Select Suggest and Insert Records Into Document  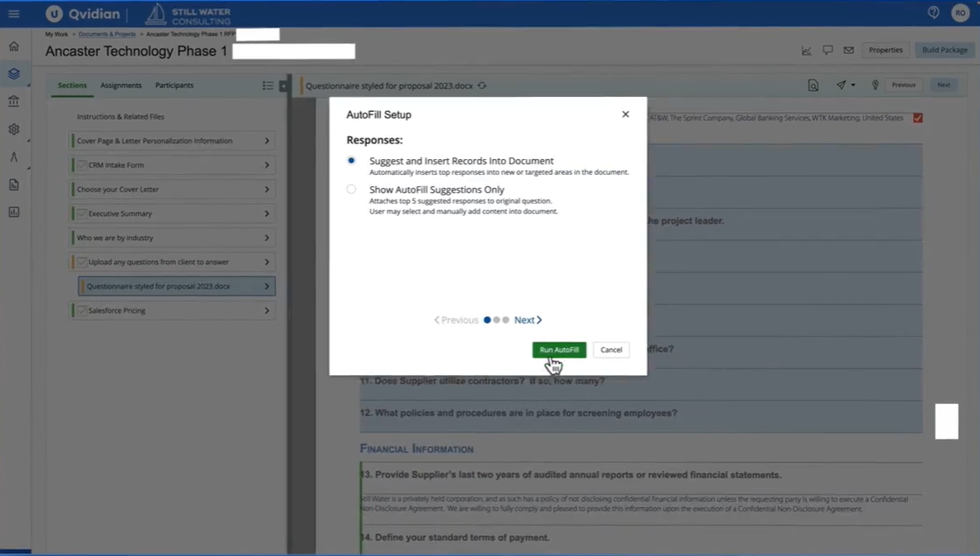(351, 161)
